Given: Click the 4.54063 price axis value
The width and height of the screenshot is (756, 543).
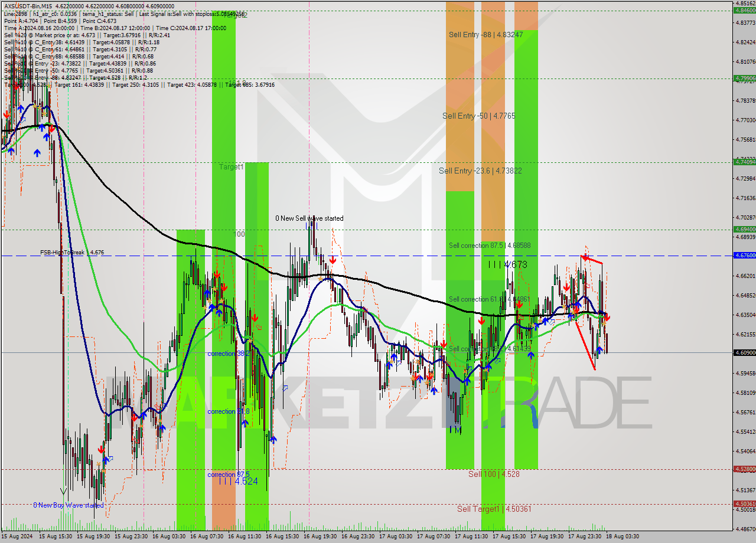Looking at the screenshot, I should point(745,451).
